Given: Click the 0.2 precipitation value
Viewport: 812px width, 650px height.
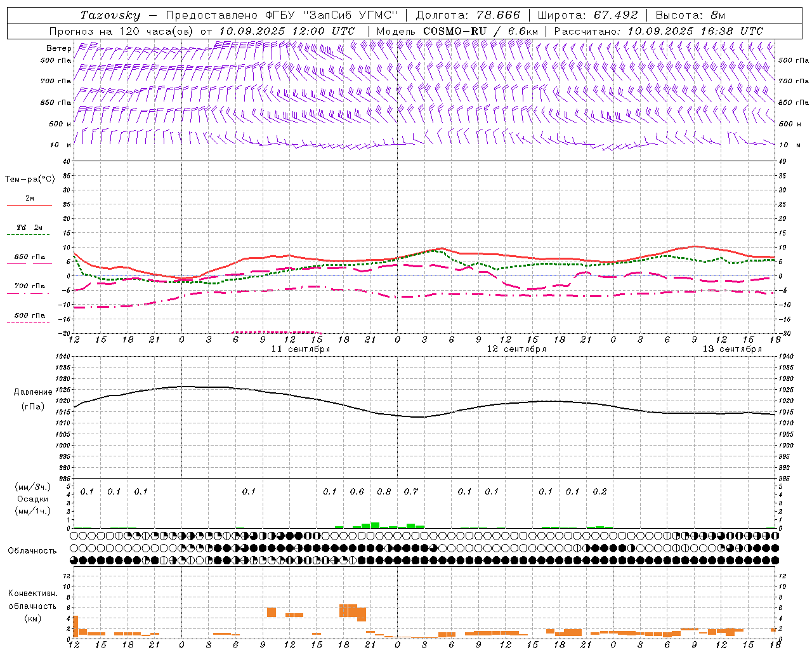Looking at the screenshot, I should point(599,491).
